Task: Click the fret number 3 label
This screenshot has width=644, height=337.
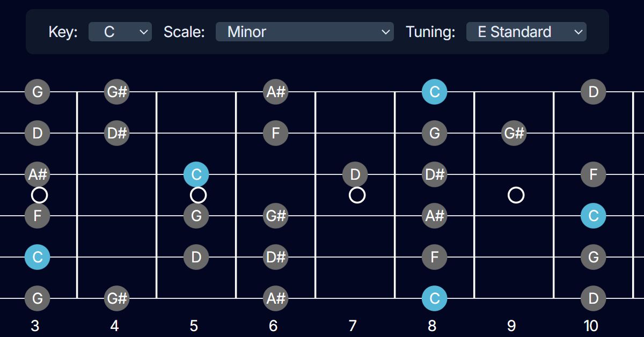Action: (x=34, y=325)
